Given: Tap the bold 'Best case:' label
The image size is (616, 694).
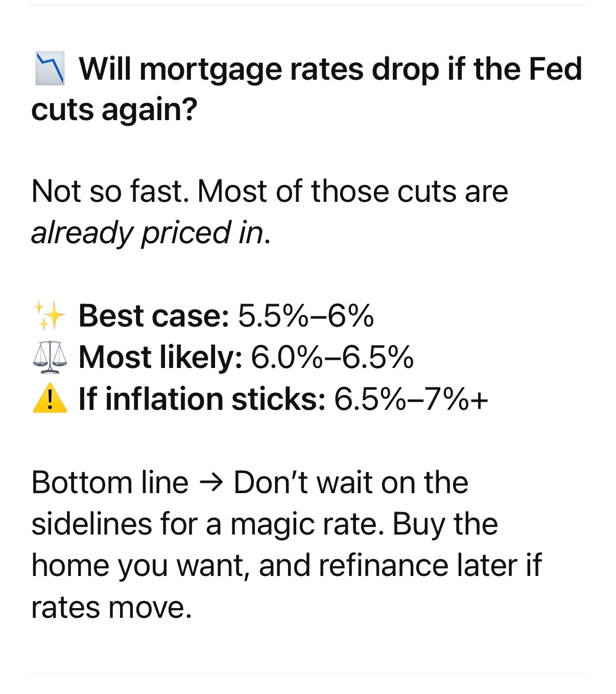Looking at the screenshot, I should 153,315.
